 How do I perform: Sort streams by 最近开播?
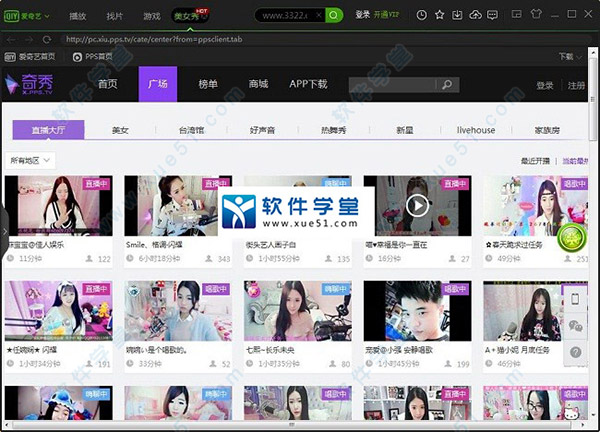pos(535,161)
